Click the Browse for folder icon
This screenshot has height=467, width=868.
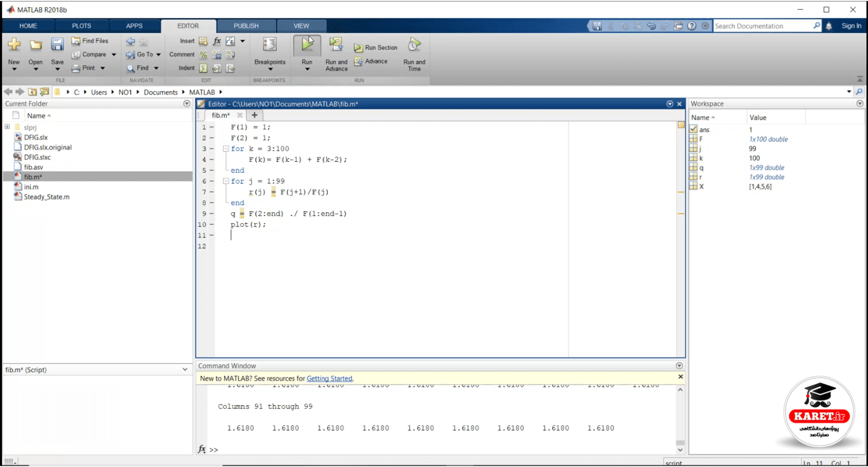point(44,92)
